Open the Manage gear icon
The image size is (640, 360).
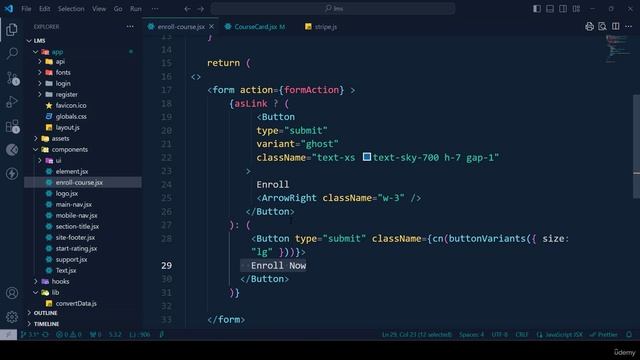(12, 316)
